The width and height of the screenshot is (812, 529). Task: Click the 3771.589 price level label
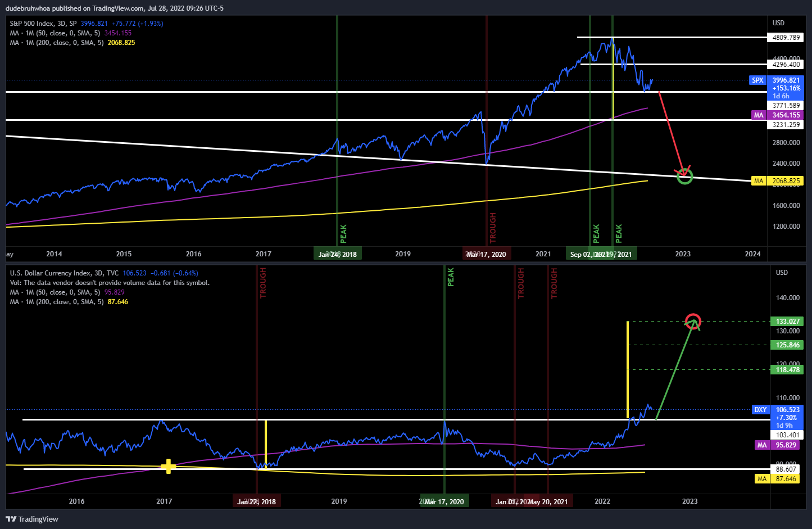click(786, 106)
